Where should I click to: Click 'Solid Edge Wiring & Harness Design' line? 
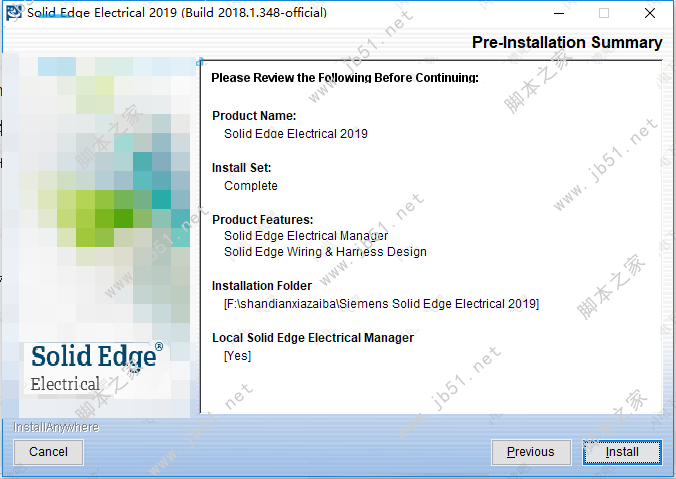point(325,252)
